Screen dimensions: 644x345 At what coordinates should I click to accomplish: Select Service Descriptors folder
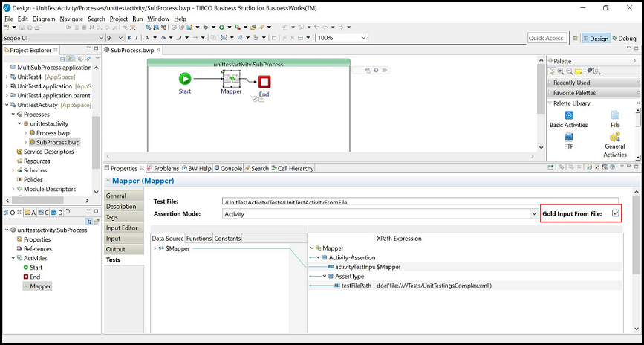(x=45, y=152)
